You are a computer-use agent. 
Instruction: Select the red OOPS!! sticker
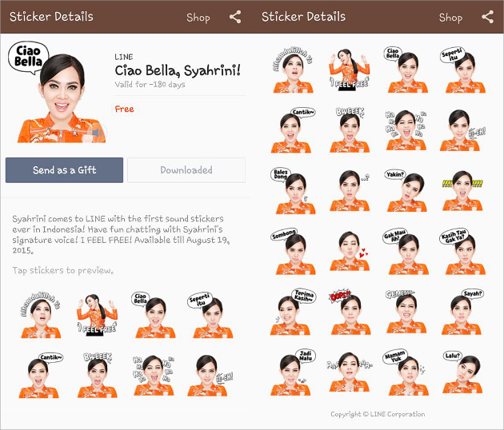click(x=350, y=312)
